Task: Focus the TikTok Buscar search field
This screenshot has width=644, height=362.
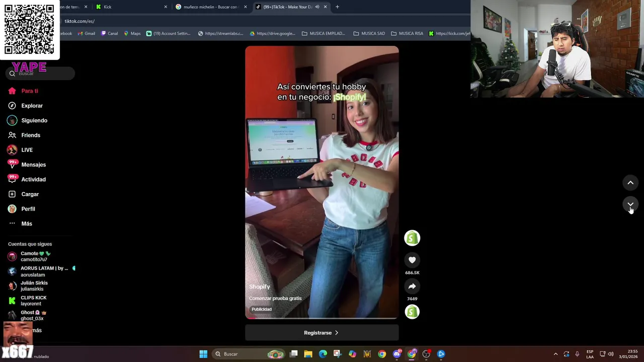Action: click(x=41, y=73)
